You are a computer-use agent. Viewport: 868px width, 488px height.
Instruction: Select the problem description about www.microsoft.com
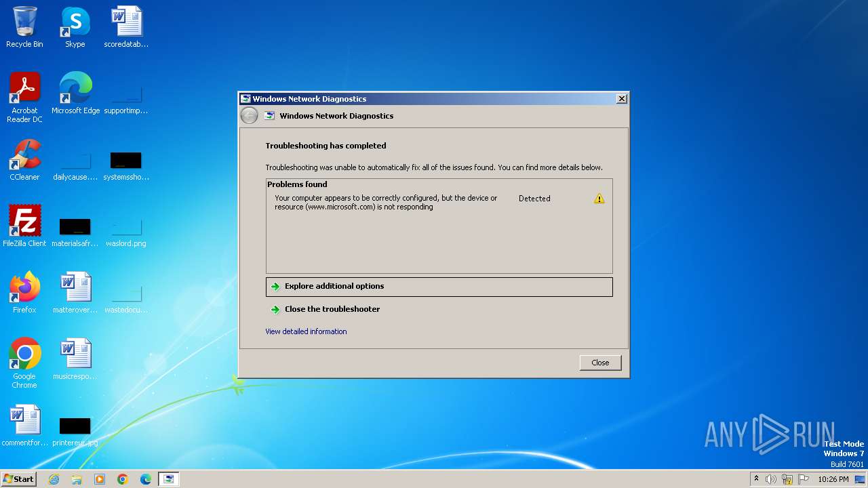pos(386,203)
